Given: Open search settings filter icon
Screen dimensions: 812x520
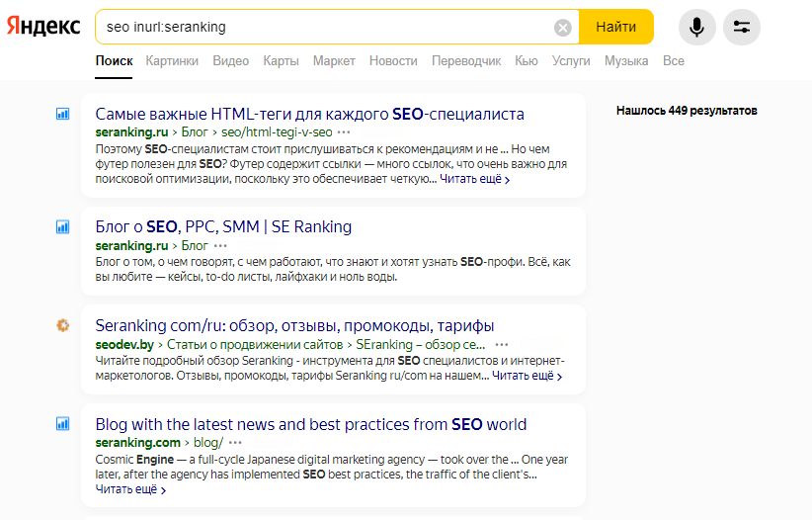Looking at the screenshot, I should click(x=742, y=27).
